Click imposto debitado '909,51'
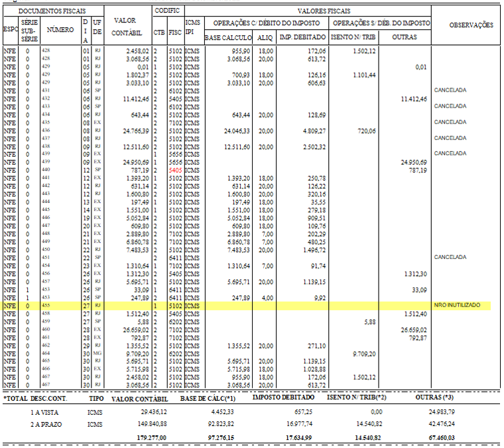This screenshot has width=504, height=448. coord(316,218)
